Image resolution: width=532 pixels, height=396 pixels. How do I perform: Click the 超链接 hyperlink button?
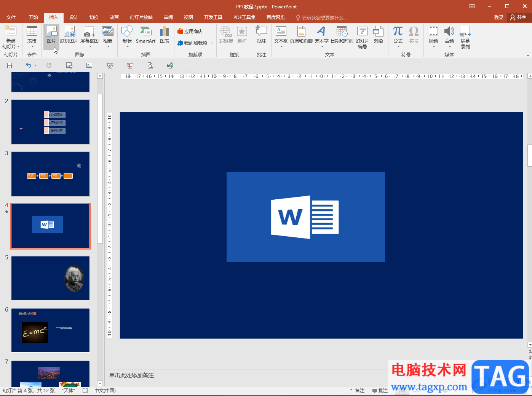(x=226, y=35)
